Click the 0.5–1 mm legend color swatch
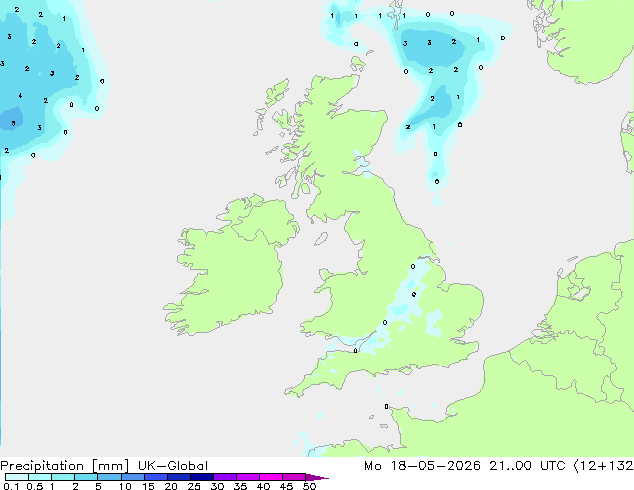Image resolution: width=634 pixels, height=490 pixels. click(40, 477)
